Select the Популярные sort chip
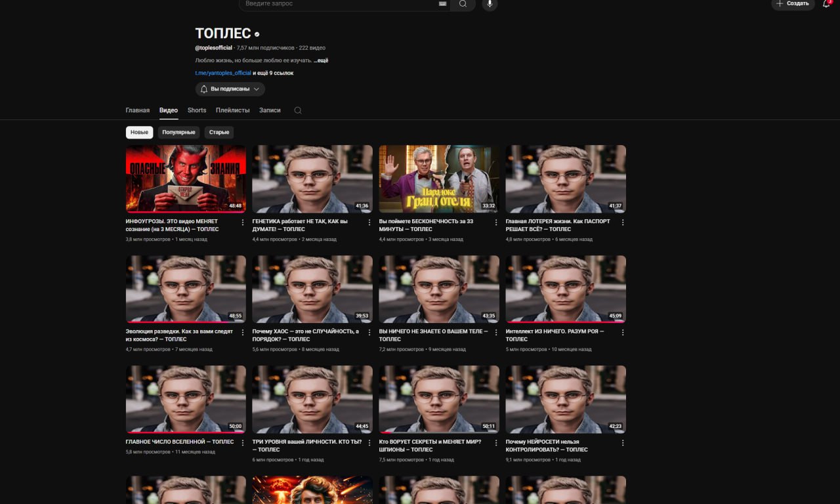The height and width of the screenshot is (504, 840). [178, 133]
